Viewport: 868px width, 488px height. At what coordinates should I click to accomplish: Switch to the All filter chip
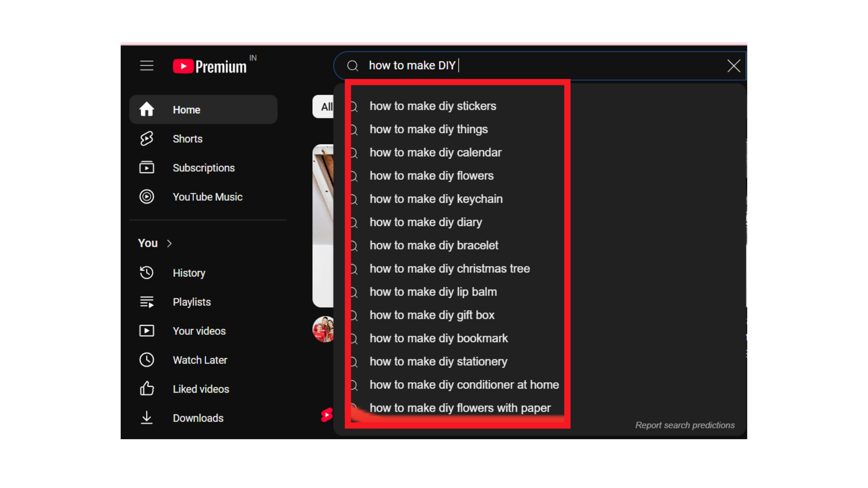click(326, 106)
